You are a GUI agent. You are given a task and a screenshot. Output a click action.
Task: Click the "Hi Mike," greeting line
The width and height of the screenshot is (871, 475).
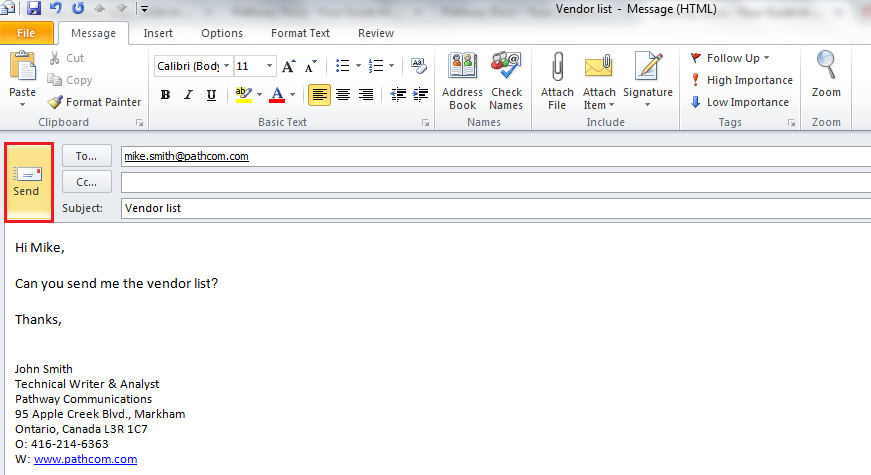coord(39,248)
